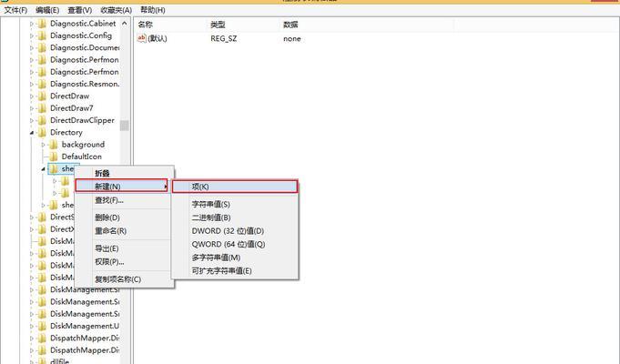Click the Directory folder icon
620x364 pixels.
pos(42,132)
